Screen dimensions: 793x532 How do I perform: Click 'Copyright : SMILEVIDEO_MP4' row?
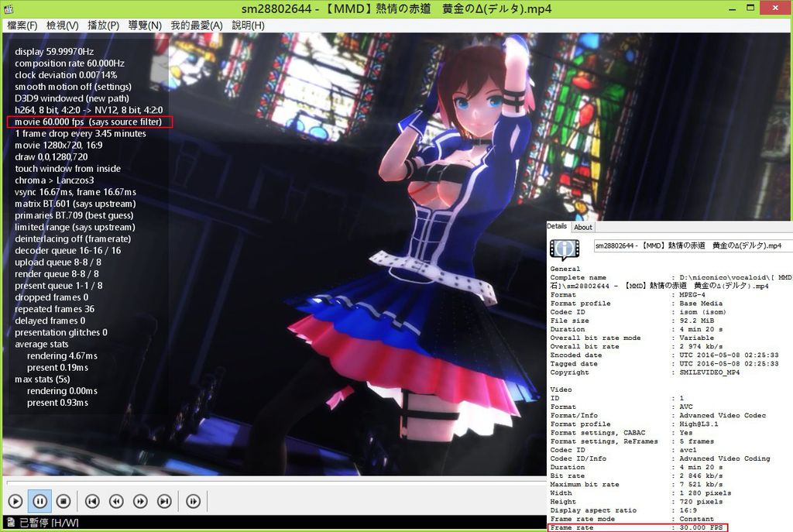coord(645,372)
